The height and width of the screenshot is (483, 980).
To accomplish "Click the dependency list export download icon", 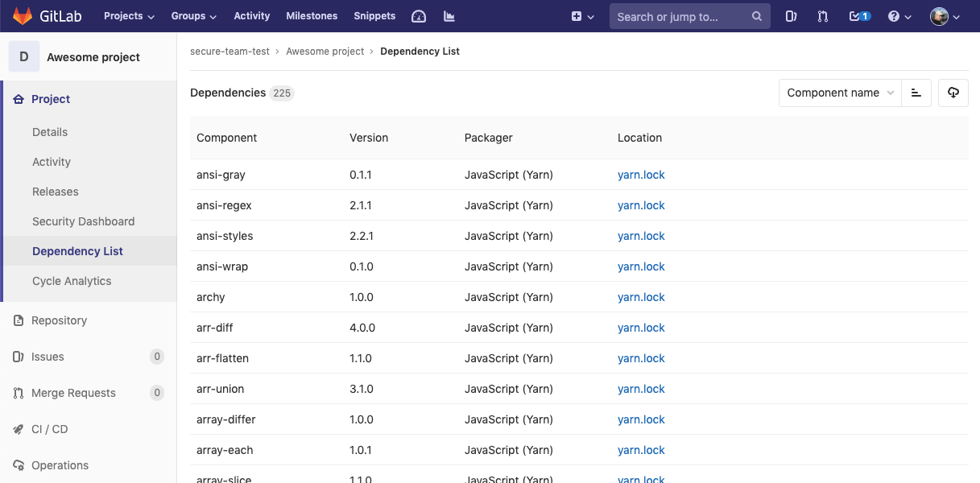I will pyautogui.click(x=953, y=93).
